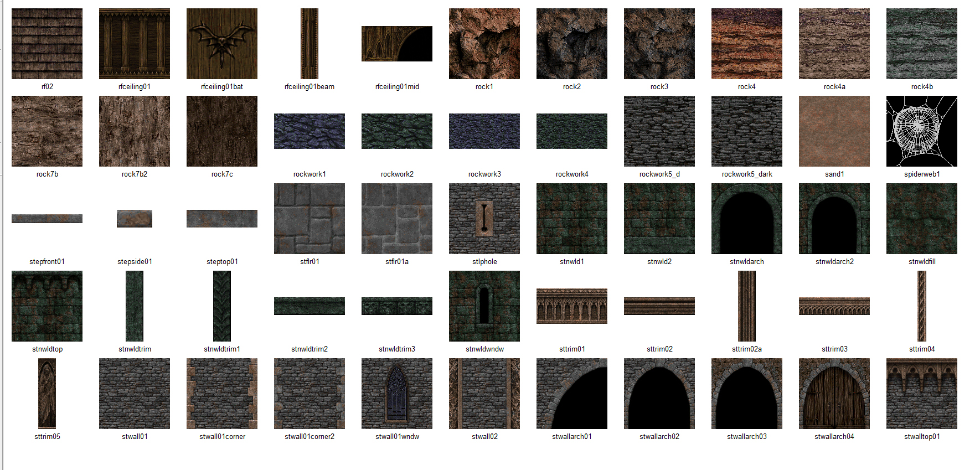Select the stnwldarch arch texture

[747, 219]
